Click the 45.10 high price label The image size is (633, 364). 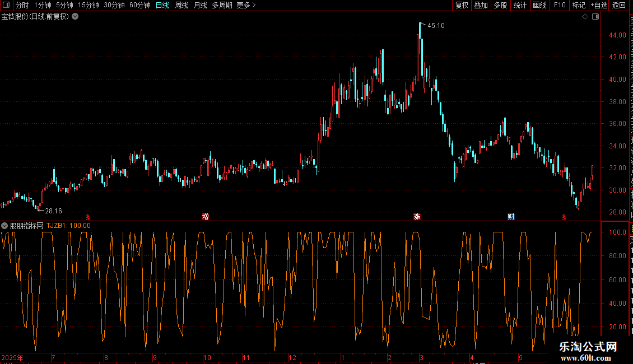pos(436,25)
